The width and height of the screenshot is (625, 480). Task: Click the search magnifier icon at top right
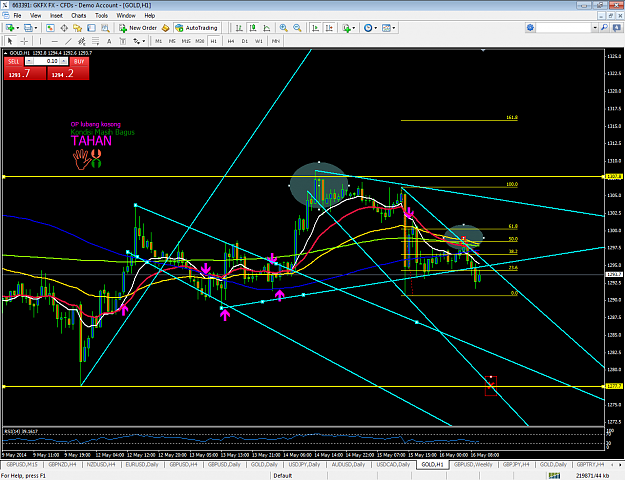[605, 28]
